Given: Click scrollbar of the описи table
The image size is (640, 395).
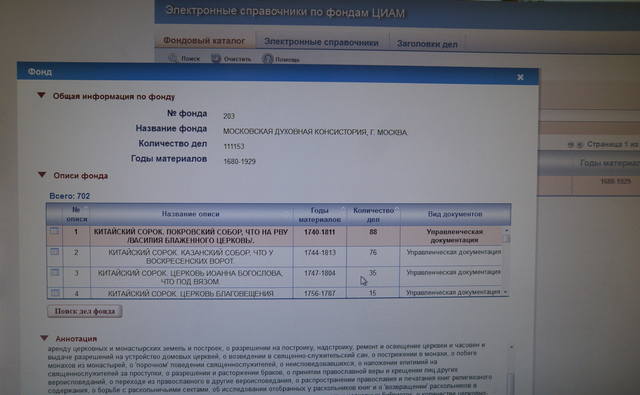Looking at the screenshot, I should coord(506,261).
